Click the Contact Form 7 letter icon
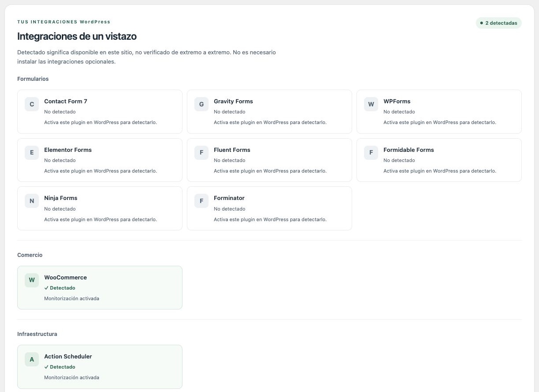Image resolution: width=539 pixels, height=392 pixels. 32,104
